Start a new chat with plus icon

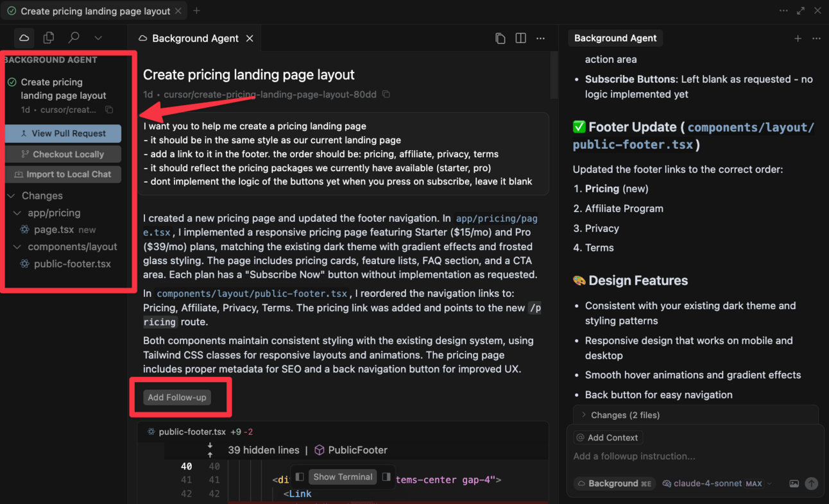(798, 38)
